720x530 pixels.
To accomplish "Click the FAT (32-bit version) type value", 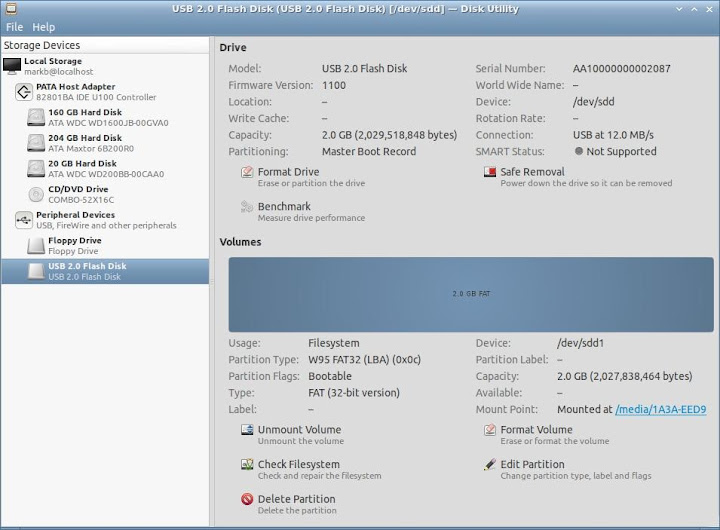I will (x=354, y=393).
